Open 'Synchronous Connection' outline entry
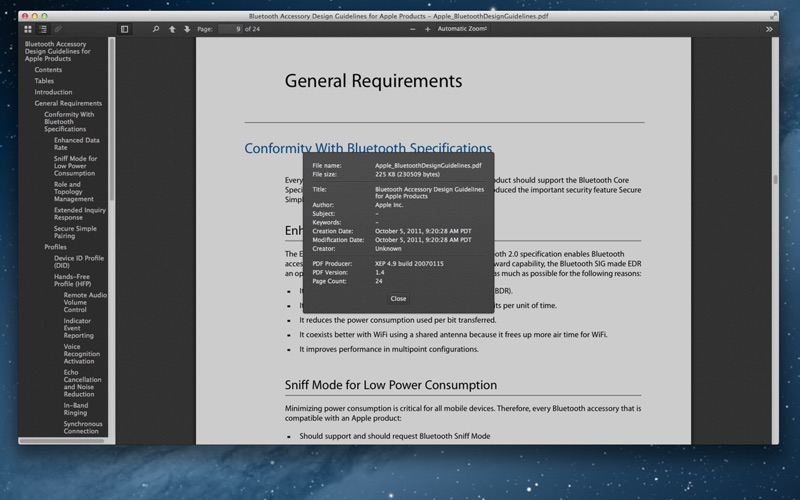 click(83, 428)
